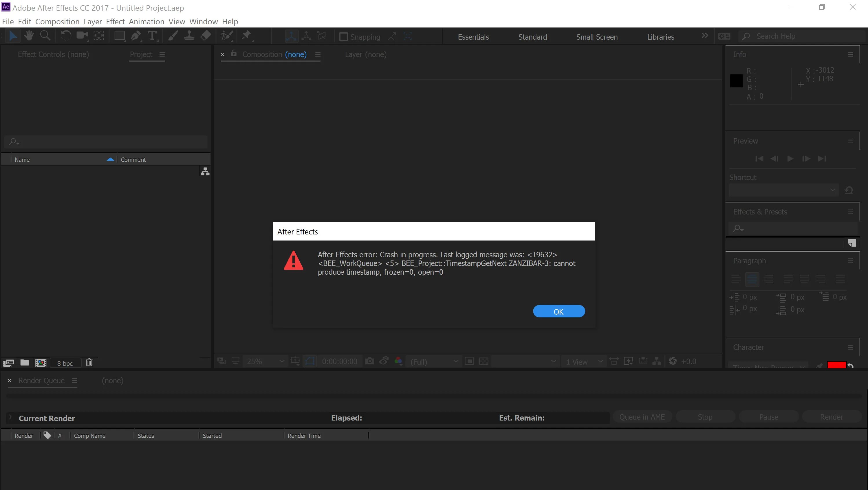868x490 pixels.
Task: Toggle the transparency grid
Action: [484, 361]
